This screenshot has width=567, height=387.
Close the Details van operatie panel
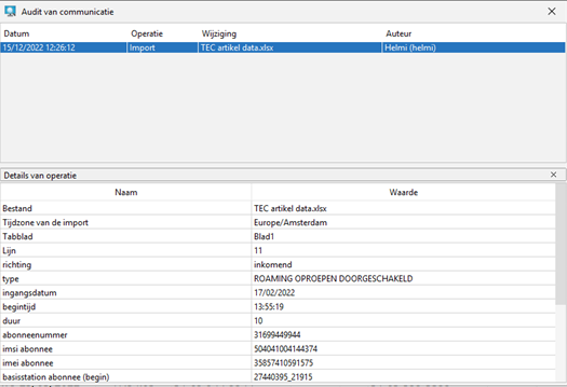[553, 175]
